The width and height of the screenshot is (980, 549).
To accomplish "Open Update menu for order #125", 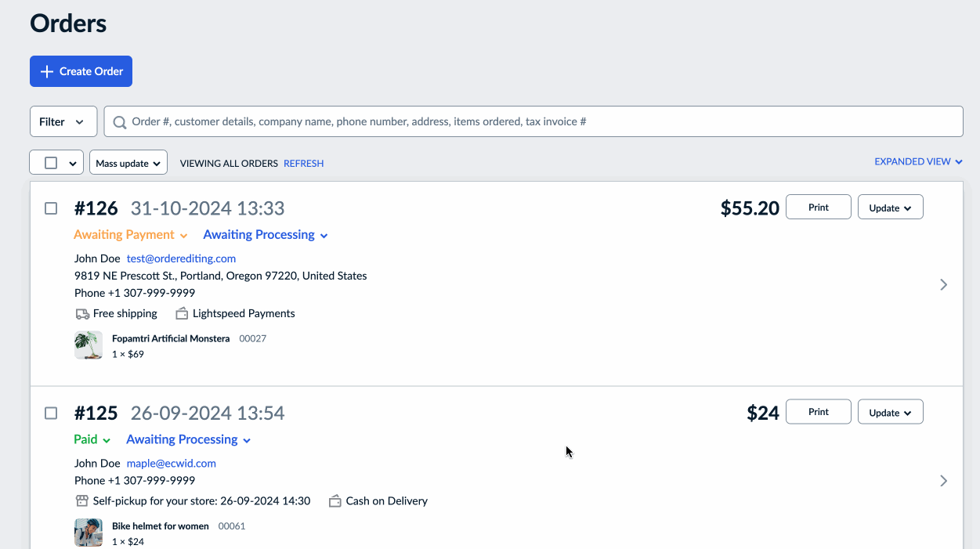I will (x=891, y=412).
